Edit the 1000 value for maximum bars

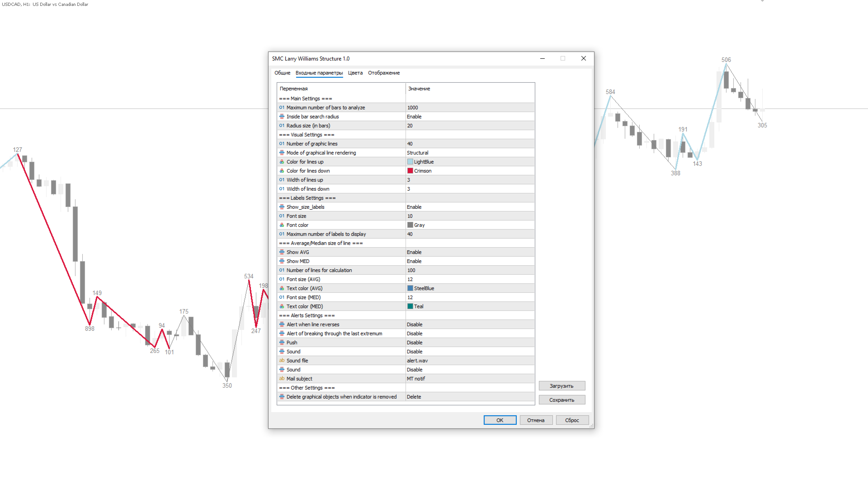click(470, 108)
